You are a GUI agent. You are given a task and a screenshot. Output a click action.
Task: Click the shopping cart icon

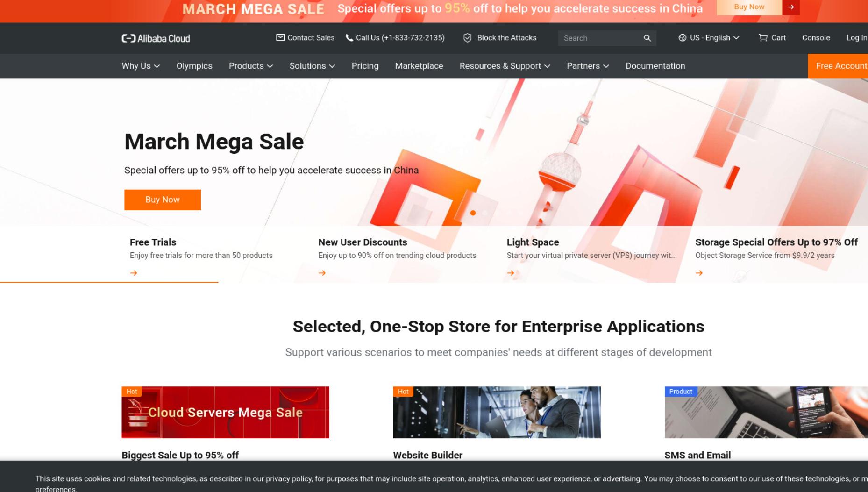point(763,38)
